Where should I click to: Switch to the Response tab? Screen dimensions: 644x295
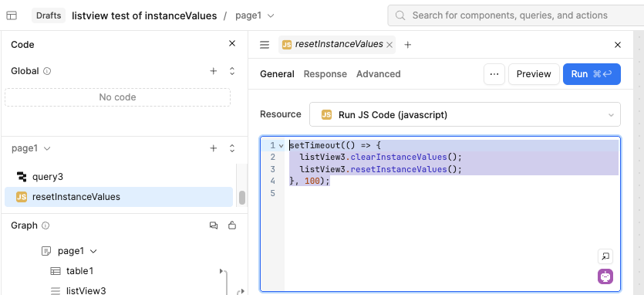pos(325,74)
